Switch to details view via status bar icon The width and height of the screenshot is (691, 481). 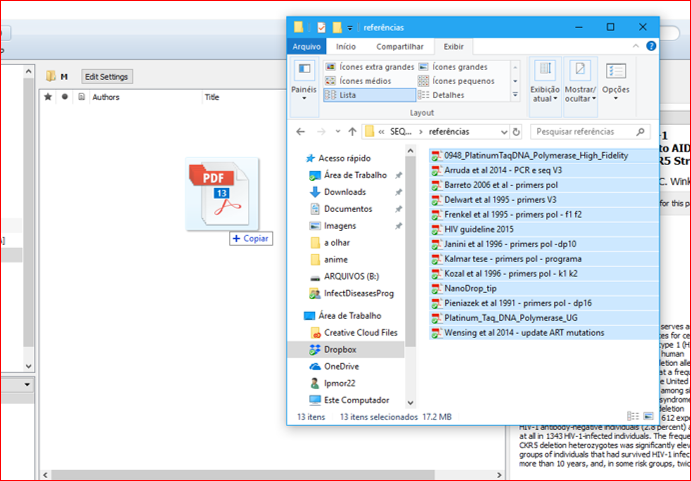[x=633, y=416]
